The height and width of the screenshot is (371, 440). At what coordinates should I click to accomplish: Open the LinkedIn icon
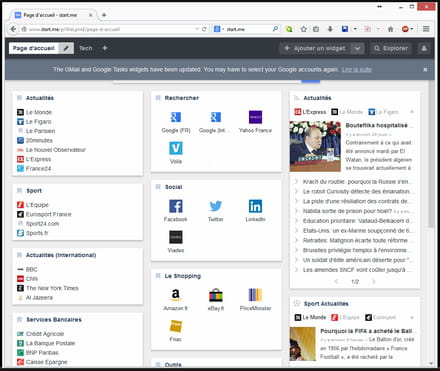click(255, 206)
